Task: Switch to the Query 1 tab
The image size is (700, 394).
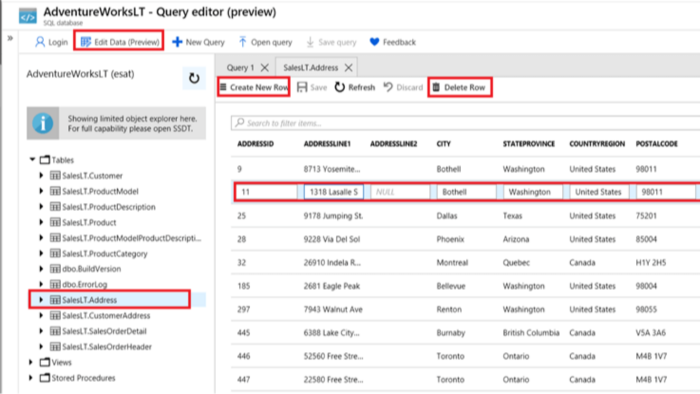Action: [240, 67]
